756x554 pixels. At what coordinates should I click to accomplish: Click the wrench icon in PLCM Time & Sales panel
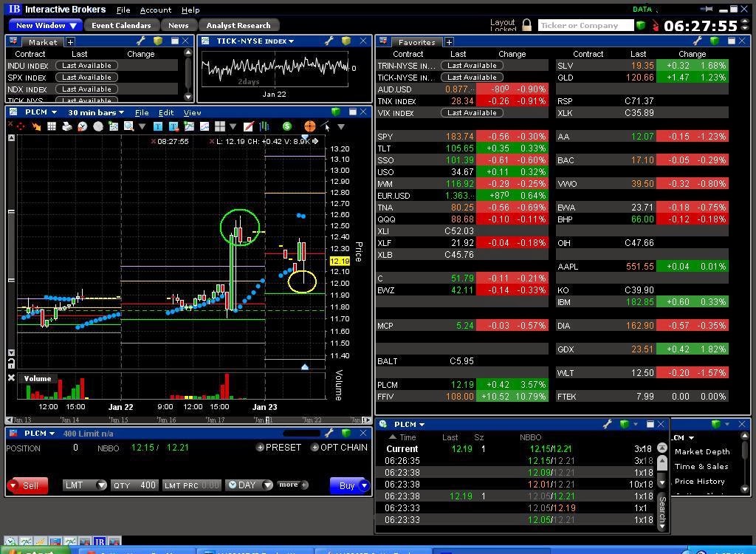coord(608,424)
